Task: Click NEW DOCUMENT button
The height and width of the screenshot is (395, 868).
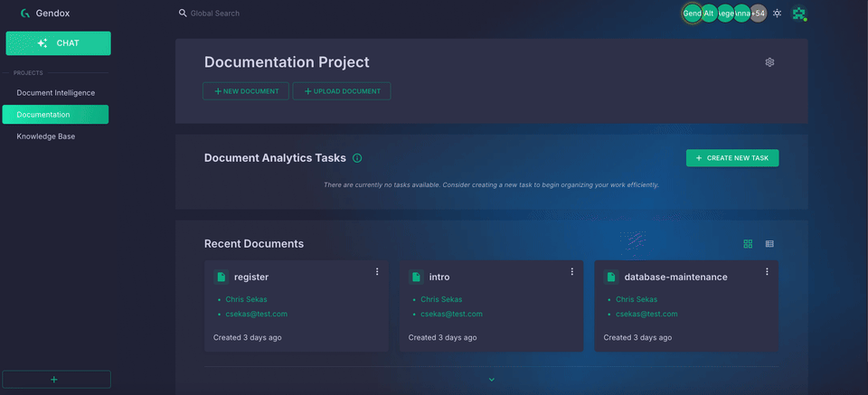Action: [246, 91]
